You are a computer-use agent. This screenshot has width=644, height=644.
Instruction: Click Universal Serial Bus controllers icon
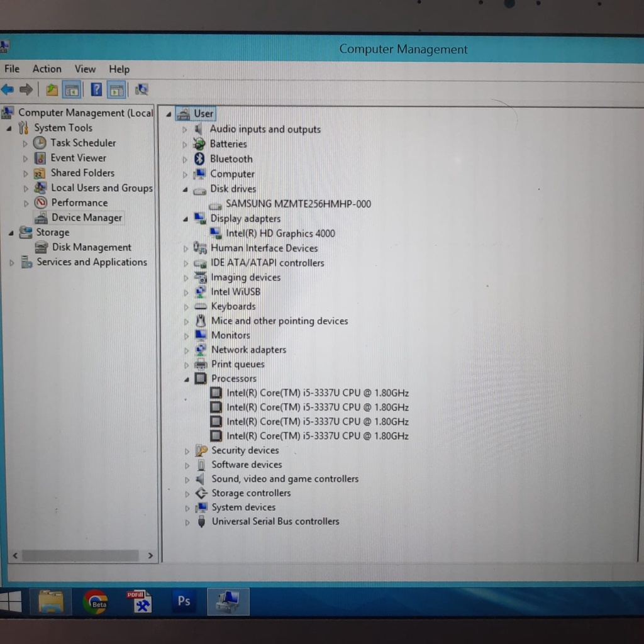(201, 521)
